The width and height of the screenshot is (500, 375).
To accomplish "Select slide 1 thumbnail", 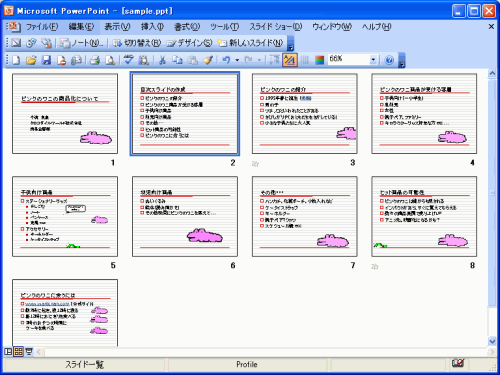I will point(65,114).
